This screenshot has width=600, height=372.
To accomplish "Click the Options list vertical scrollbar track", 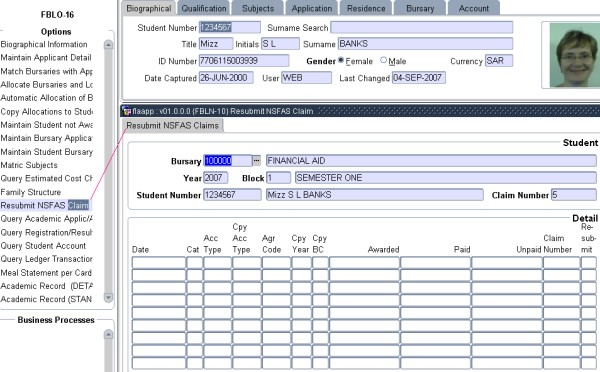I will (108, 172).
